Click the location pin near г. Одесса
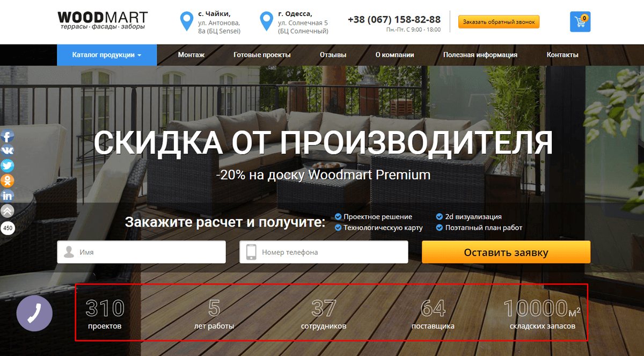644x356 pixels. (x=266, y=22)
